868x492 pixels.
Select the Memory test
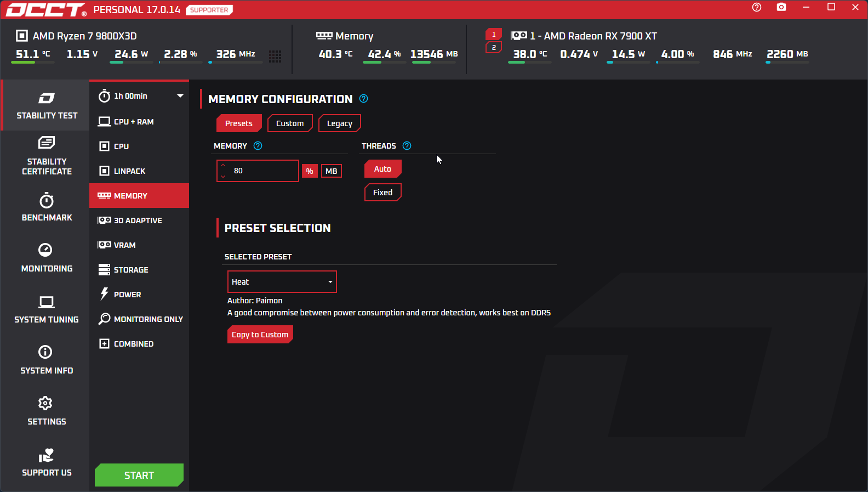click(x=139, y=196)
